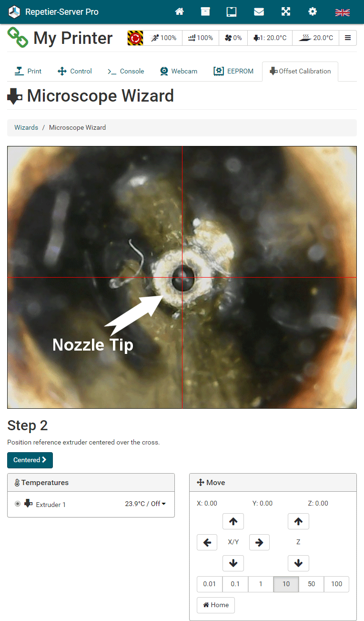The width and height of the screenshot is (364, 621).
Task: Adjust the fan 0% speed control
Action: [233, 38]
